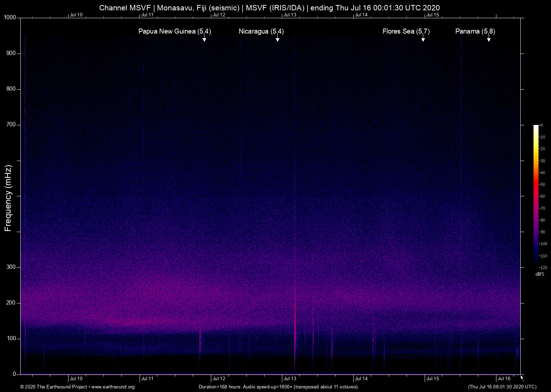Click the Nicaragua (5.4) earthquake arrow

coord(277,39)
